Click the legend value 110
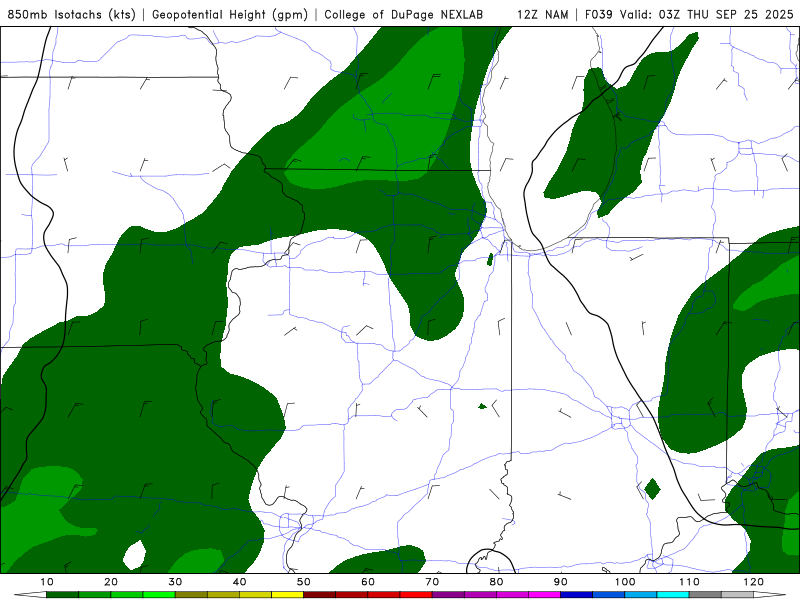Image resolution: width=800 pixels, height=600 pixels. tap(689, 582)
